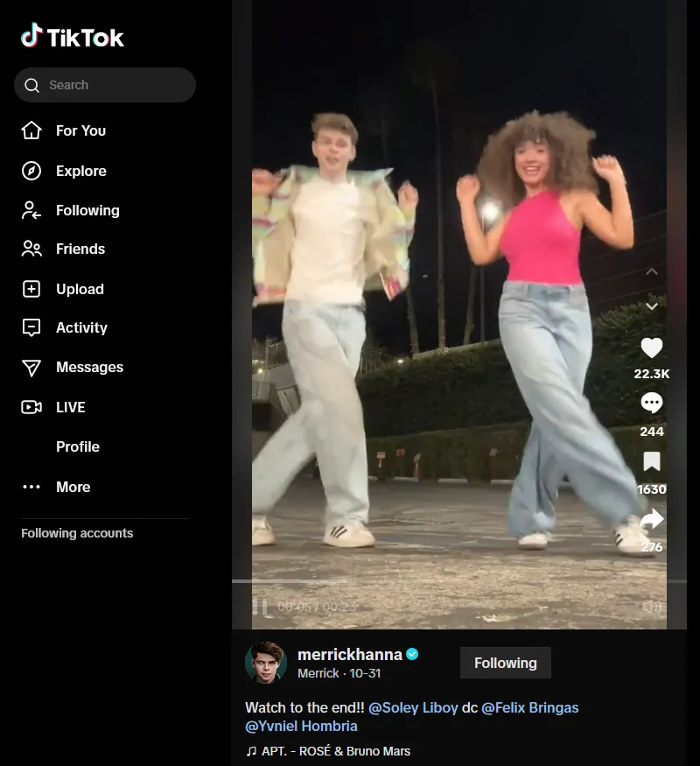Expand the More menu
Viewport: 700px width, 766px height.
pyautogui.click(x=73, y=487)
